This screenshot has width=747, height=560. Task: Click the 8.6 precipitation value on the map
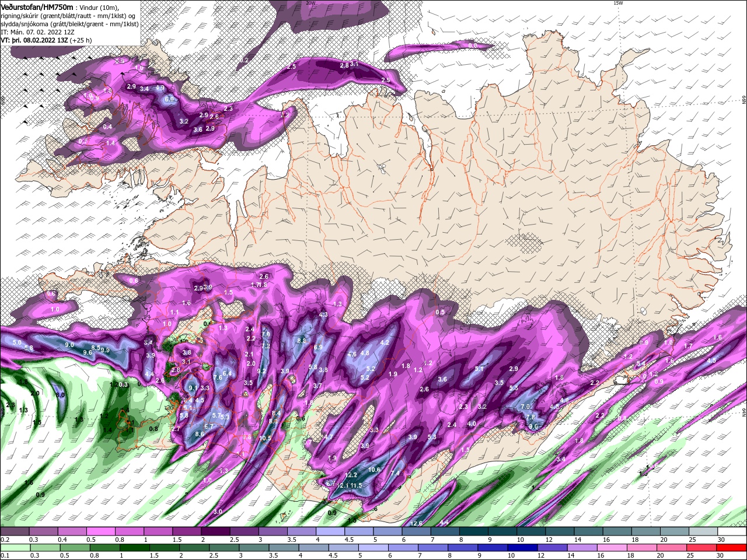point(200,434)
